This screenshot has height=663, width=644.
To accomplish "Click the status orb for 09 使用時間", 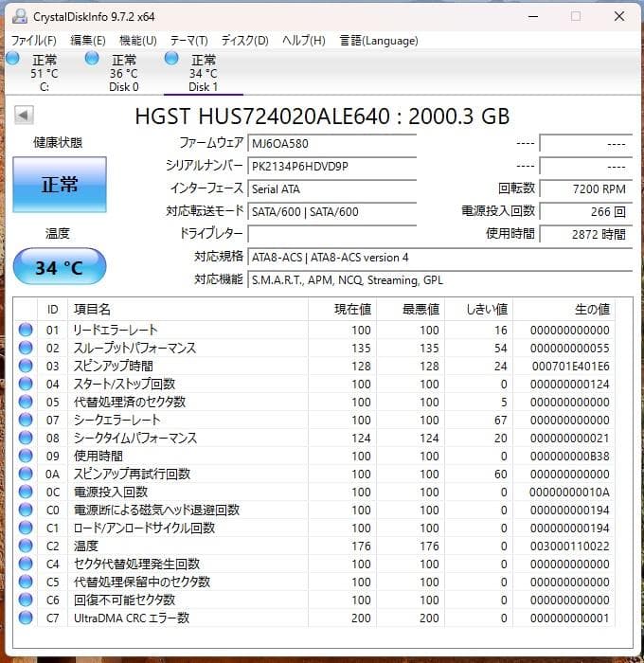I will (26, 456).
